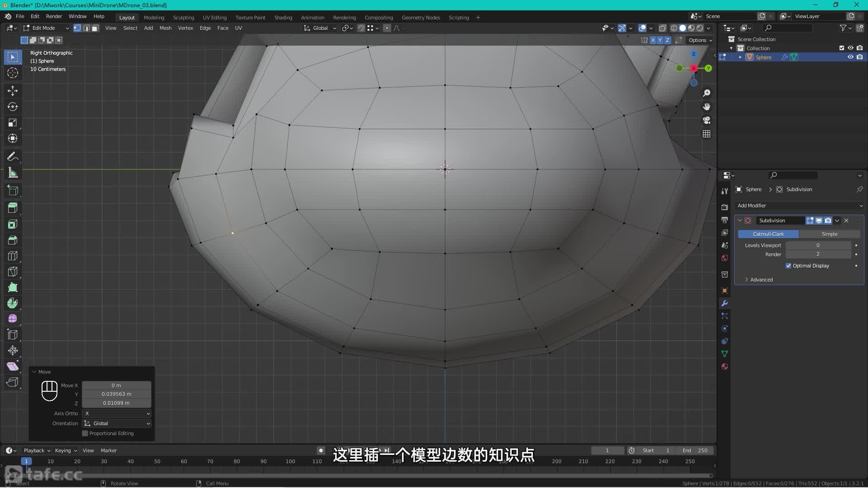The image size is (868, 488).
Task: Select Simple subdivision type
Action: pos(830,234)
